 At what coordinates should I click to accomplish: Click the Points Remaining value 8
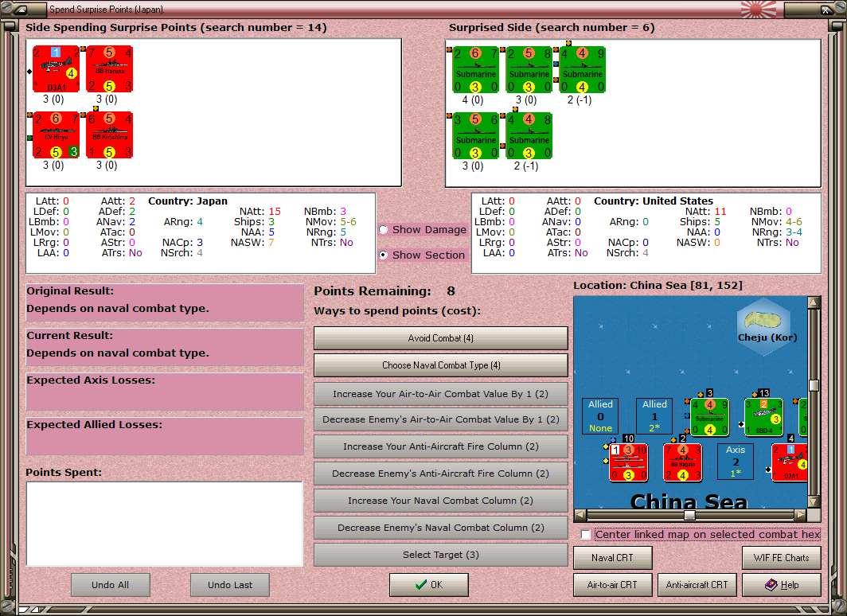click(451, 291)
